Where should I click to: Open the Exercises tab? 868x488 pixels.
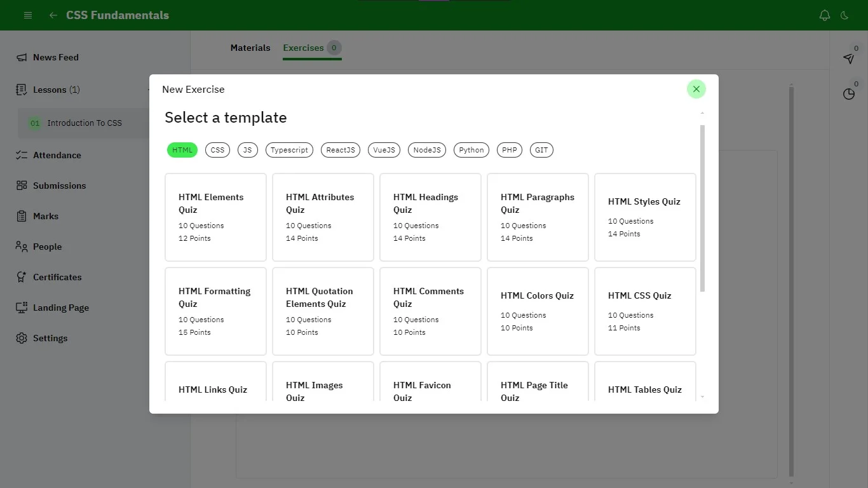(x=303, y=48)
